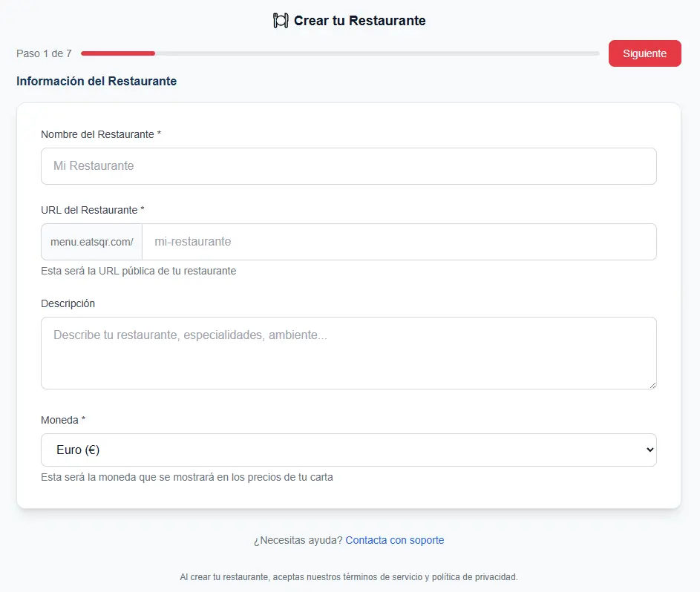This screenshot has height=592, width=700.
Task: Click the textarea resize handle on Descripción
Action: coord(652,384)
